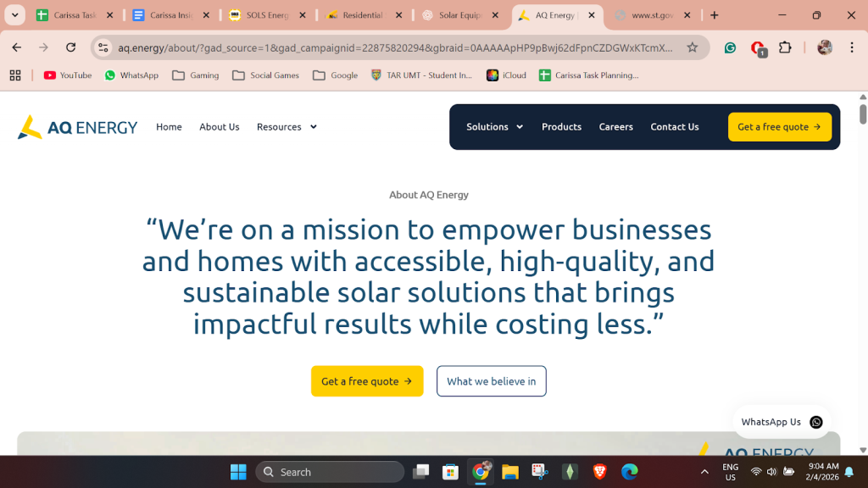Open the Chrome Extensions puzzle icon
Screen dimensions: 868x488
(x=785, y=47)
